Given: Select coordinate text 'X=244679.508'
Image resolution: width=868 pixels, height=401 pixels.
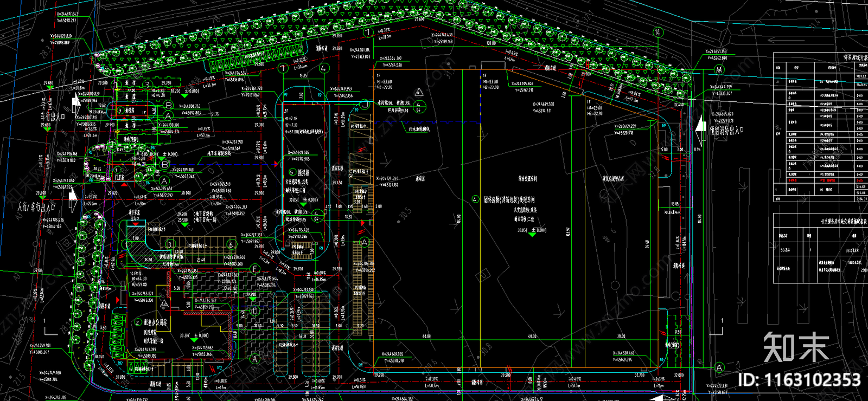Looking at the screenshot, I should click(x=543, y=104).
